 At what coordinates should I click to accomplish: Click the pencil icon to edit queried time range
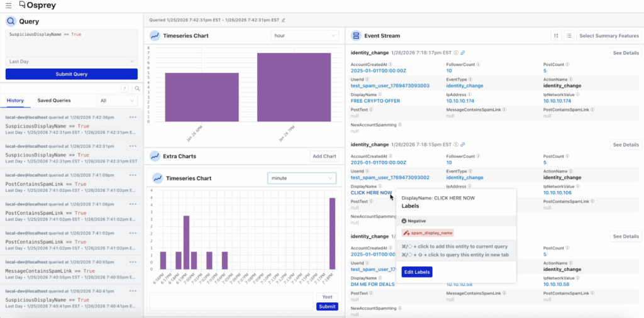283,20
